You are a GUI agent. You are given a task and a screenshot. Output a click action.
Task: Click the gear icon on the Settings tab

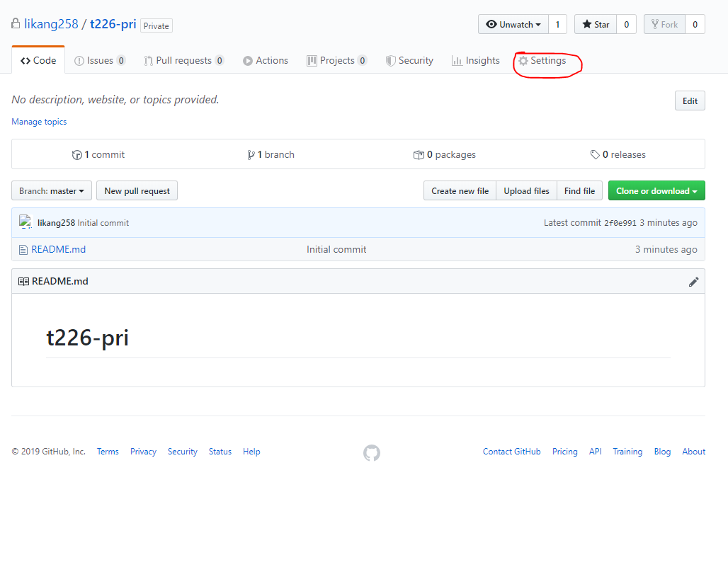click(x=523, y=61)
